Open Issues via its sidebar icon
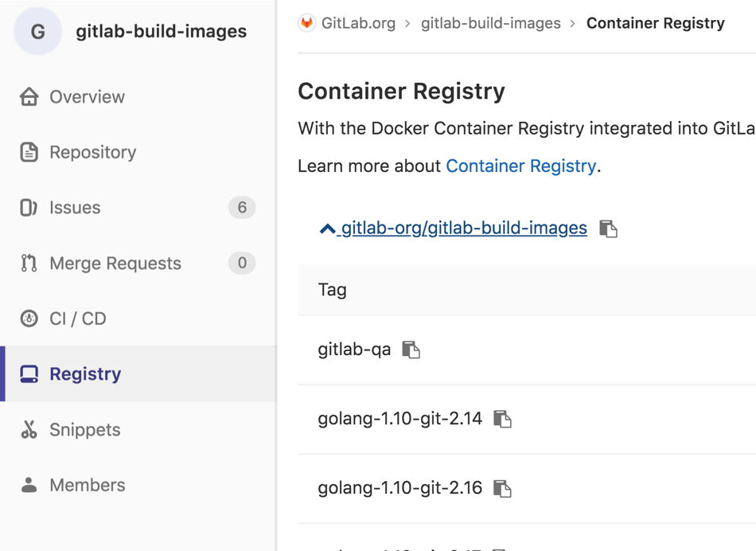Image resolution: width=756 pixels, height=551 pixels. (29, 208)
